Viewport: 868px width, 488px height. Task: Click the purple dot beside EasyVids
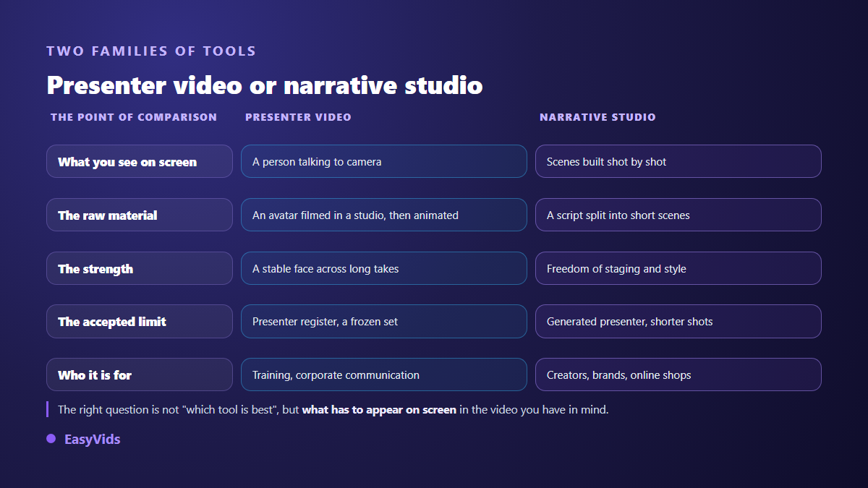[51, 439]
